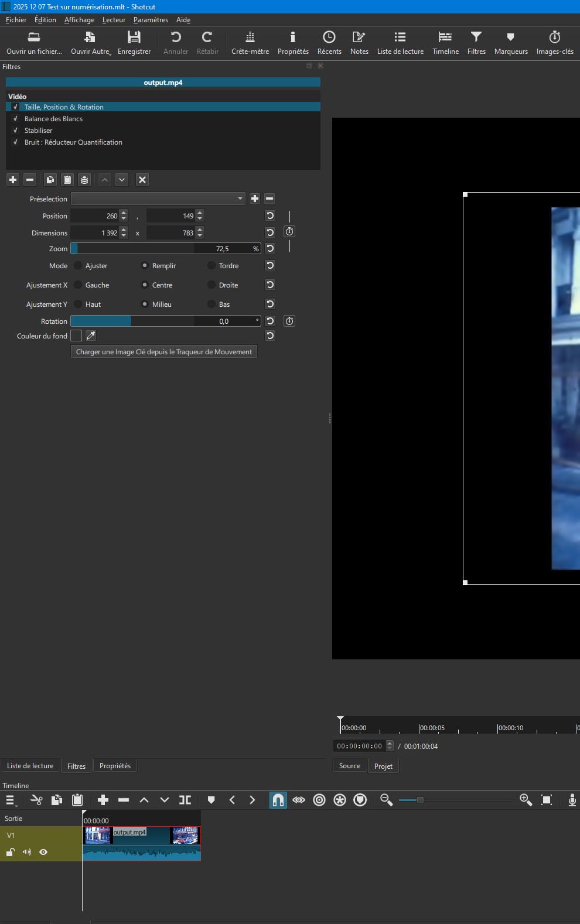This screenshot has height=924, width=580.
Task: Uncheck the Stabiliser filter checkbox
Action: [x=16, y=131]
